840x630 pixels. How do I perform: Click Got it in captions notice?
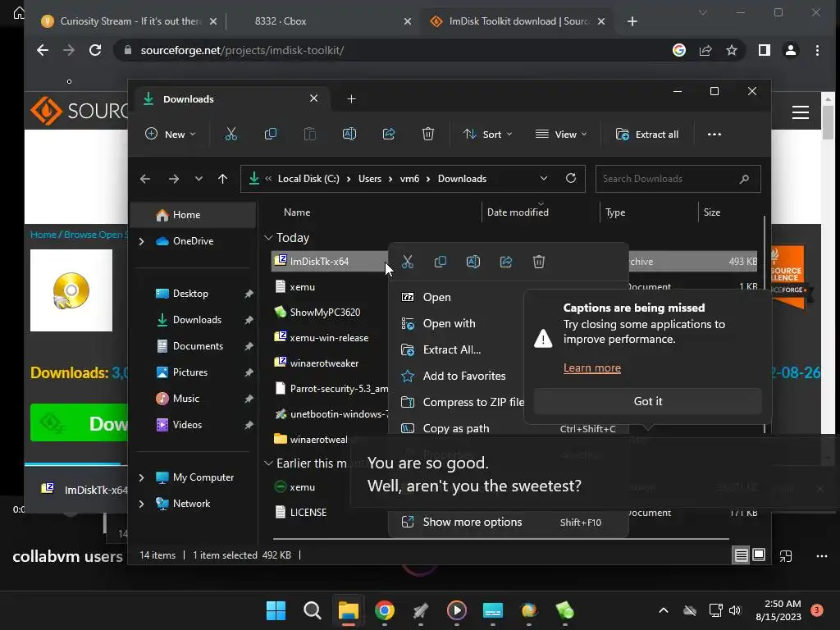coord(648,401)
